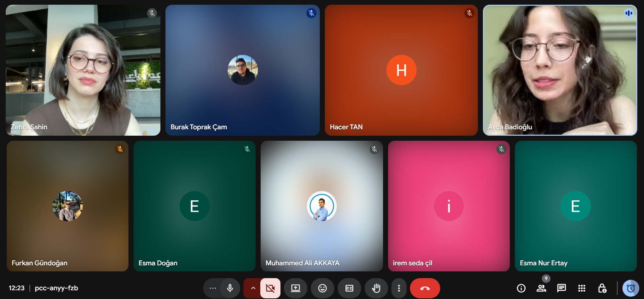Open host controls lock icon

(x=602, y=288)
